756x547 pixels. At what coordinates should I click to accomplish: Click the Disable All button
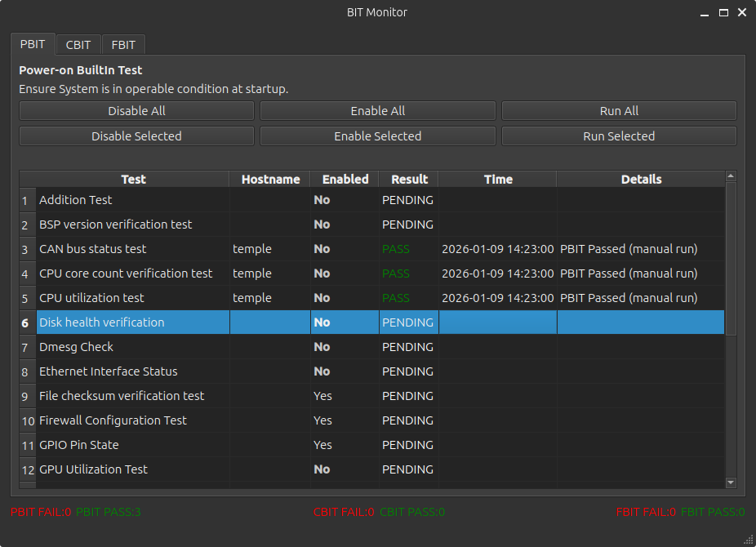click(136, 110)
